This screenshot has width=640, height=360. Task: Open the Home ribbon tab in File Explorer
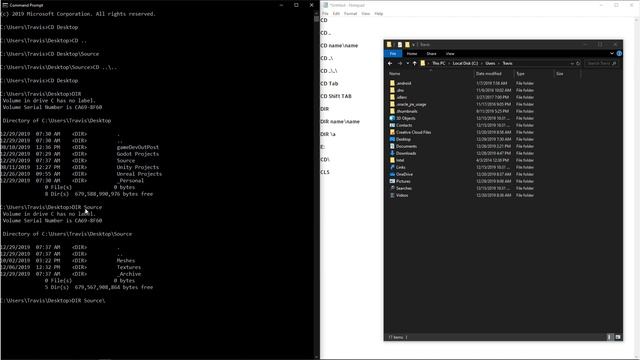412,54
